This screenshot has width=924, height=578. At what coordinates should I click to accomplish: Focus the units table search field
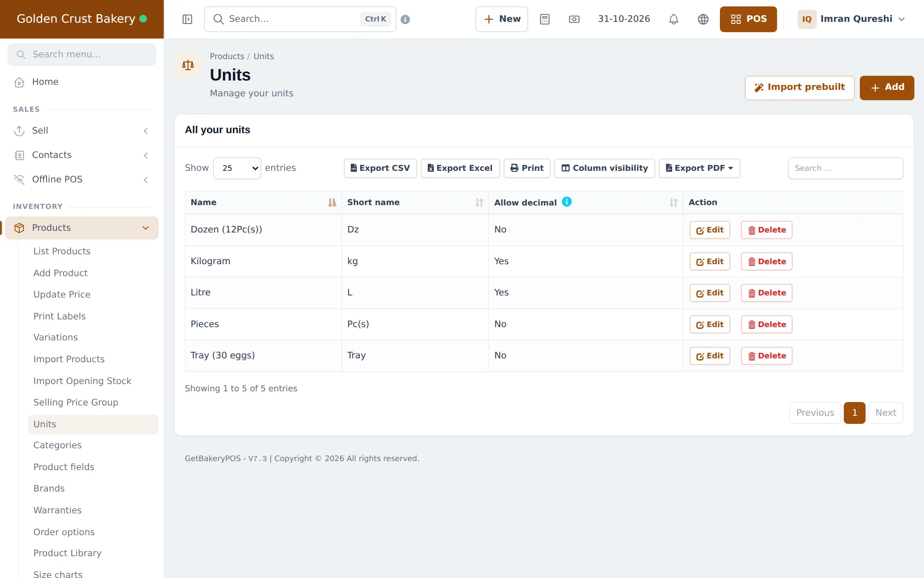point(845,168)
